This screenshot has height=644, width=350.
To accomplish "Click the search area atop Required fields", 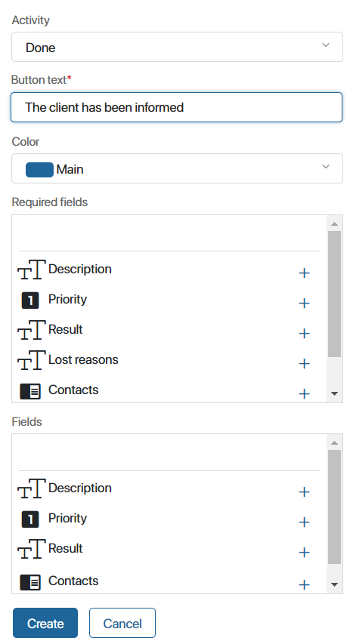I will pos(169,234).
